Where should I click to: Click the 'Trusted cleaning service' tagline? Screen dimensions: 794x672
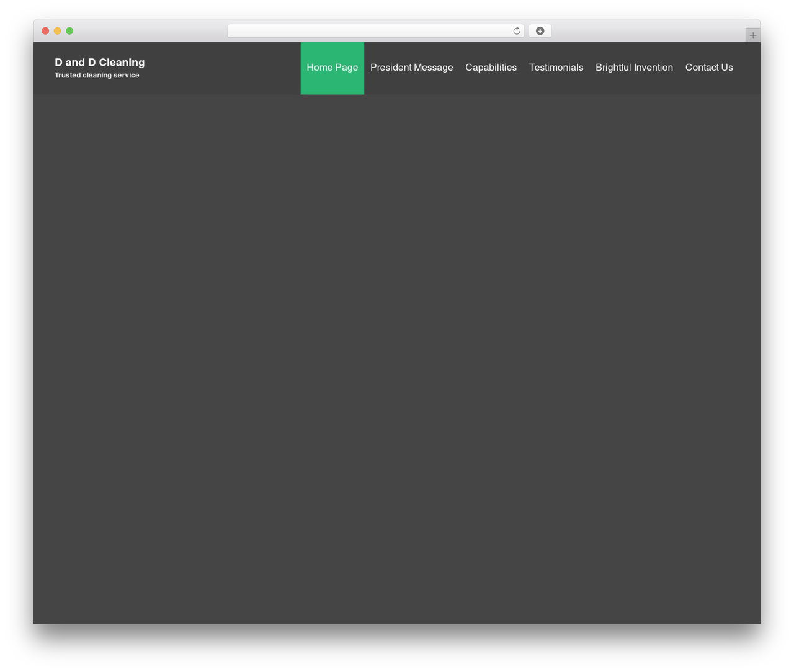point(97,75)
